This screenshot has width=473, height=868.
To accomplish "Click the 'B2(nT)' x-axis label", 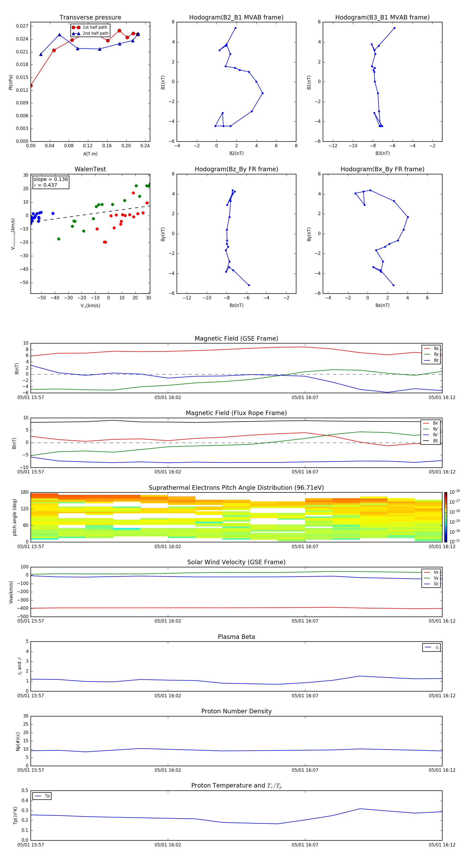I will tap(236, 153).
